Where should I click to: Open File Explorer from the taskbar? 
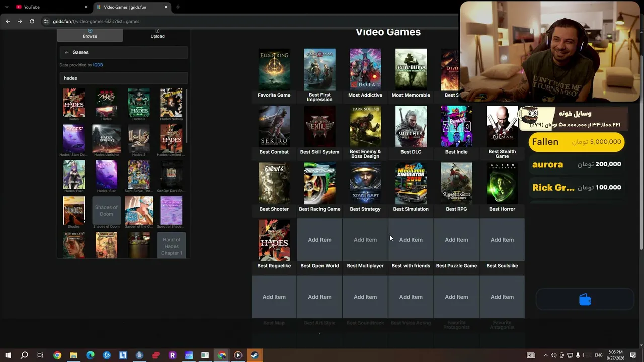pyautogui.click(x=73, y=355)
